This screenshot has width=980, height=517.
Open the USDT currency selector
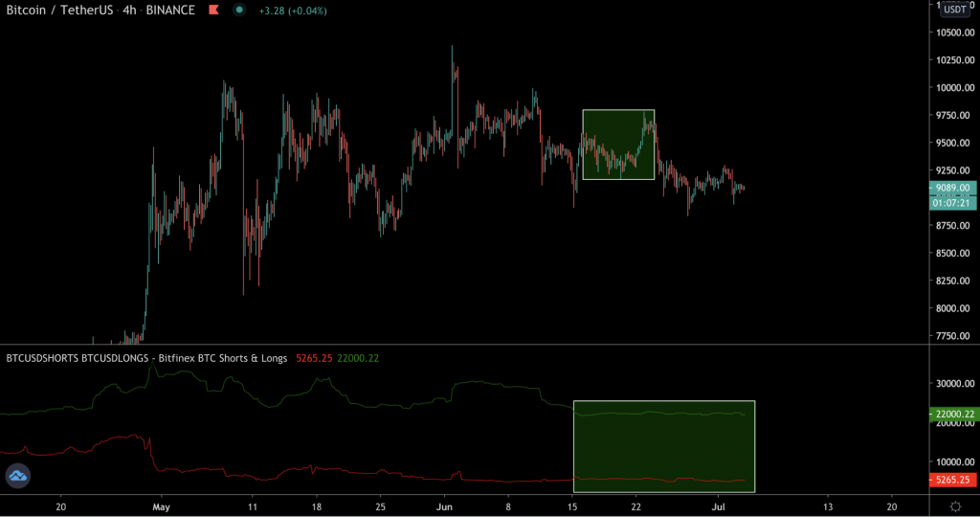coord(954,10)
